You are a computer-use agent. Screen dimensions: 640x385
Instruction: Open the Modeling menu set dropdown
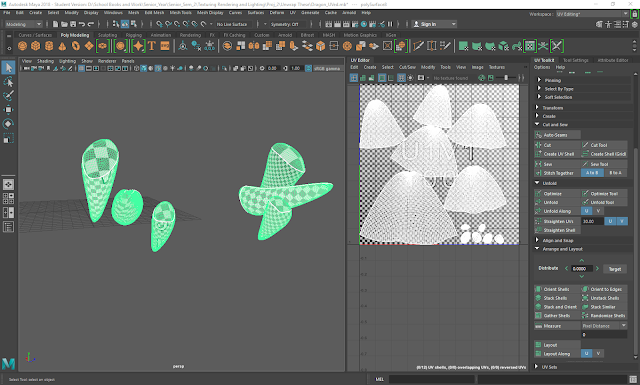(x=23, y=24)
